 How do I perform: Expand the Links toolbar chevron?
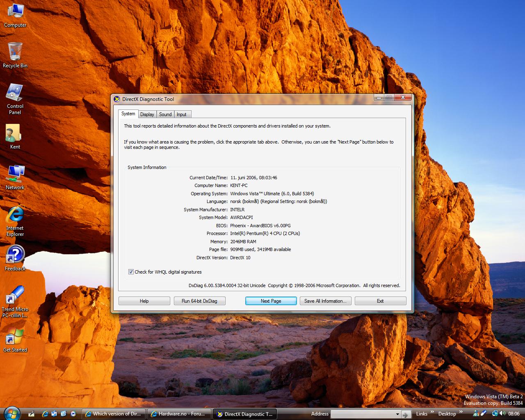(432, 412)
